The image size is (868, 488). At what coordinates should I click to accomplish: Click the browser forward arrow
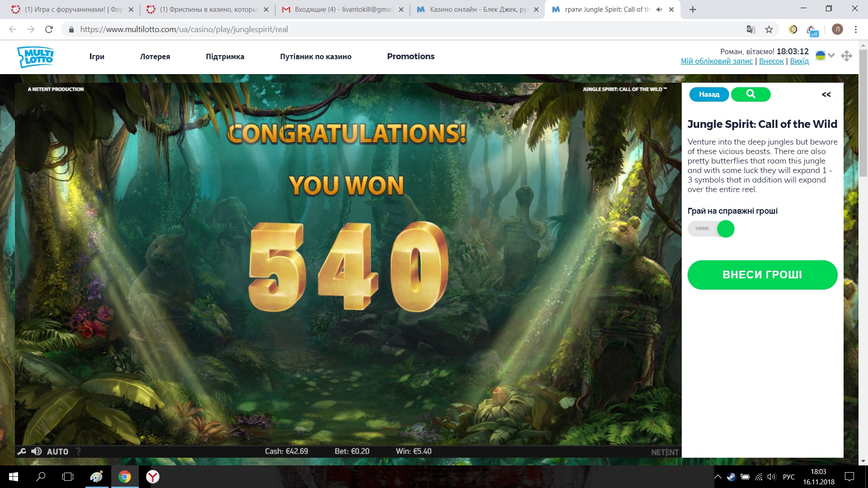31,29
